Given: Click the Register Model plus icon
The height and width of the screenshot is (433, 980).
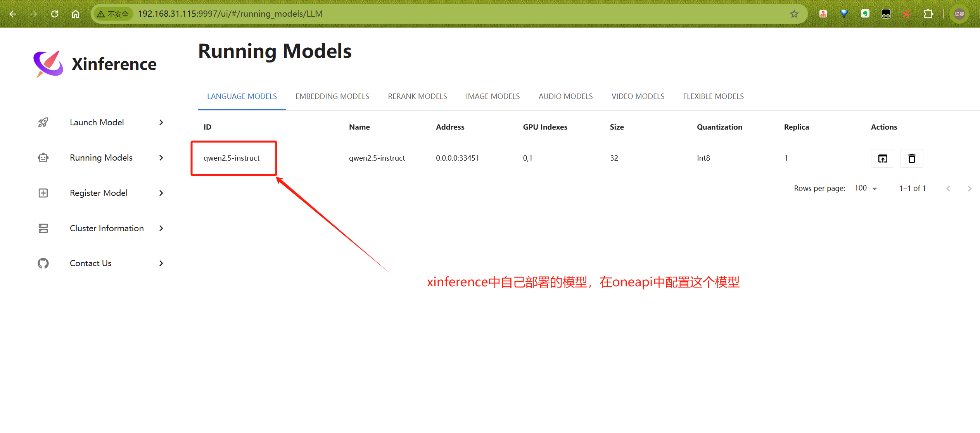Looking at the screenshot, I should (43, 193).
